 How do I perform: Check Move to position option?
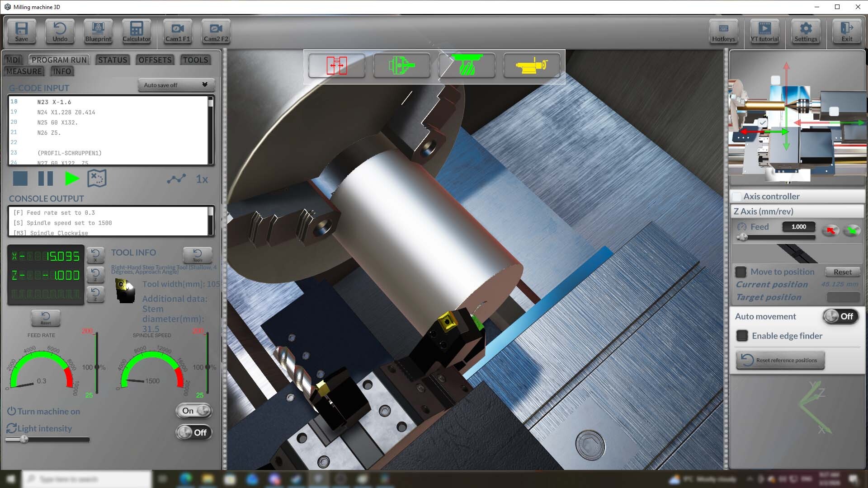tap(741, 272)
